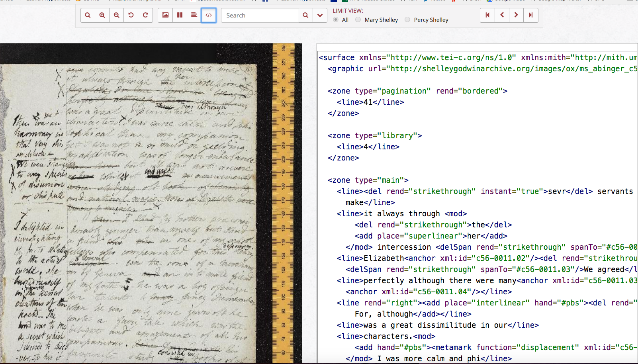Switch to side-by-side columns view
This screenshot has height=364, width=638.
point(180,15)
